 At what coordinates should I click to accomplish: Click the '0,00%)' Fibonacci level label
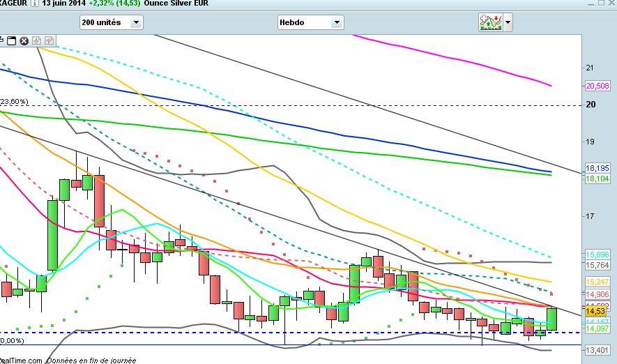(x=12, y=340)
